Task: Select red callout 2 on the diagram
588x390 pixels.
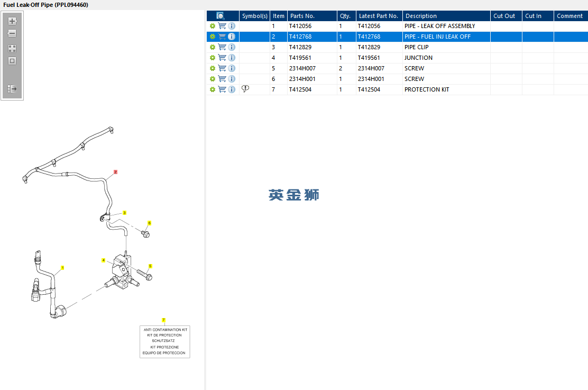Action: pos(115,172)
